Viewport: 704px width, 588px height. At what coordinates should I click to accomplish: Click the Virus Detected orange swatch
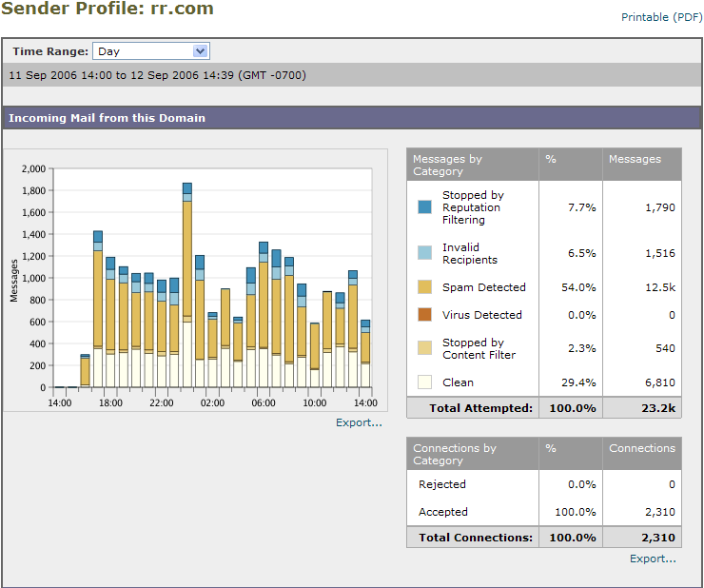pos(424,314)
